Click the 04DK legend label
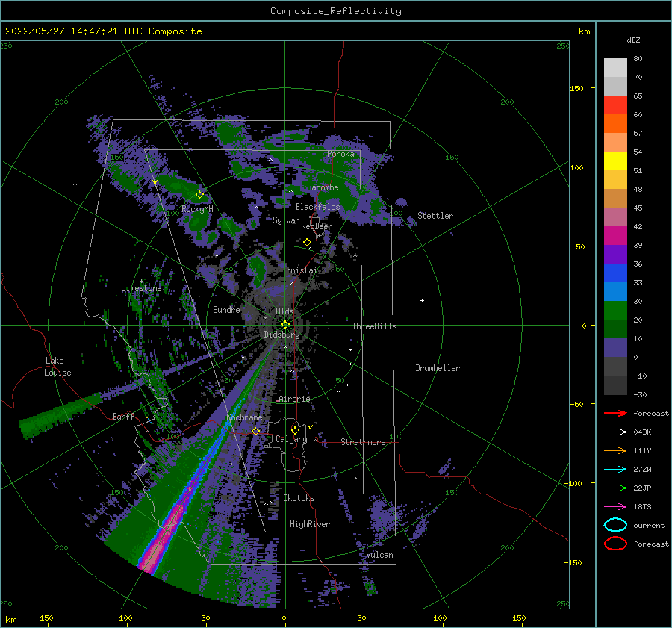Image resolution: width=672 pixels, height=628 pixels. click(x=642, y=432)
